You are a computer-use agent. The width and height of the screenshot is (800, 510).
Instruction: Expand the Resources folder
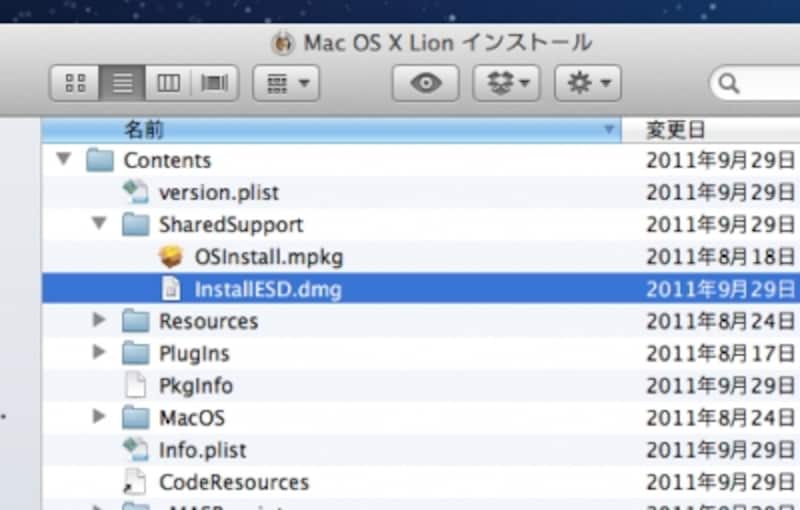(x=99, y=320)
